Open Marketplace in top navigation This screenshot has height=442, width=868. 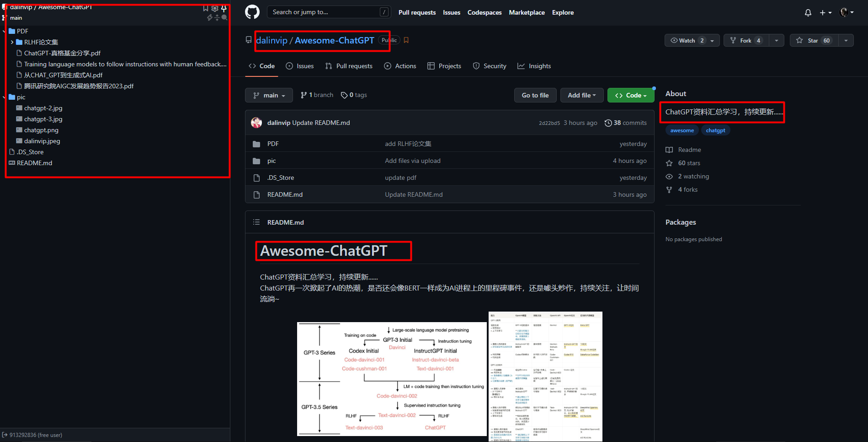point(527,12)
